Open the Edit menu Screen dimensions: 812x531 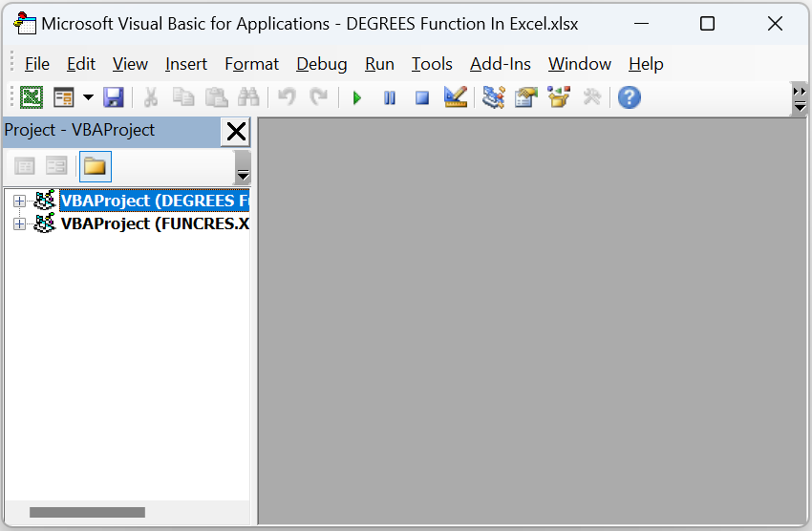81,64
